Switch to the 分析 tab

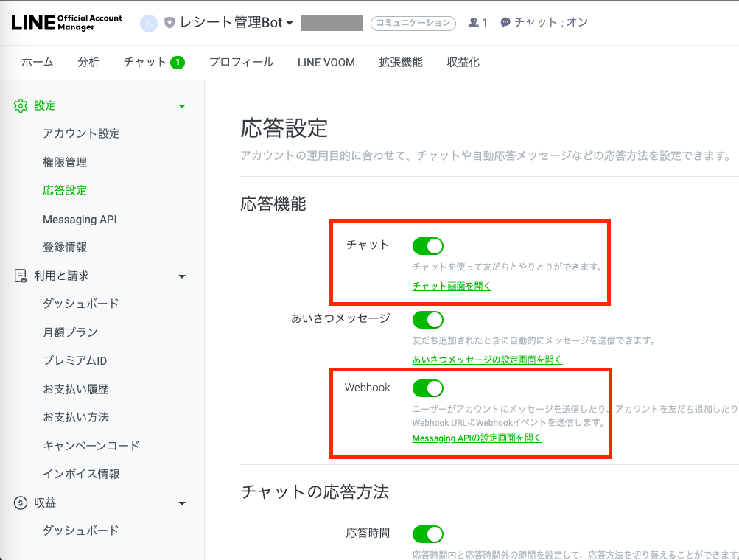click(x=88, y=63)
